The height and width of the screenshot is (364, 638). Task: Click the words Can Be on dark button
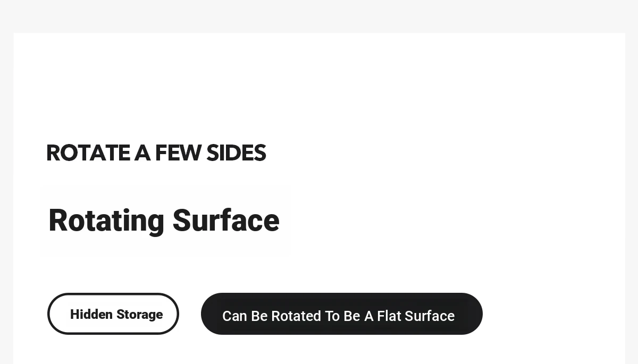click(x=245, y=316)
